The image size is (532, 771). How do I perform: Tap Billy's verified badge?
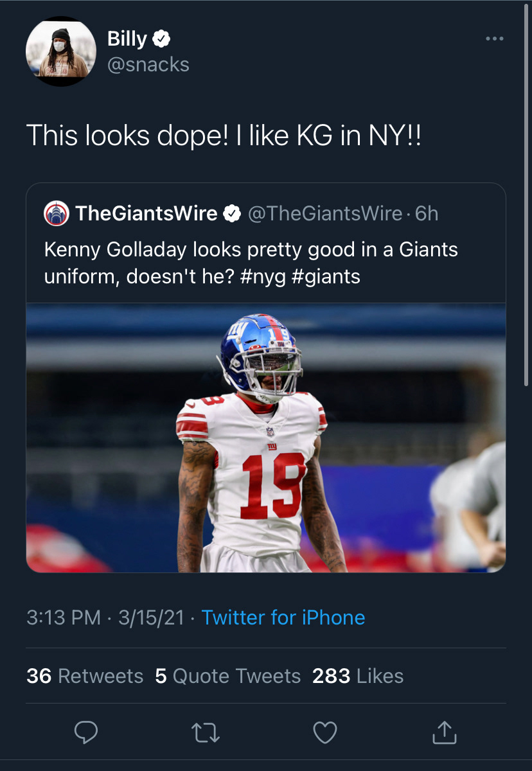point(161,39)
